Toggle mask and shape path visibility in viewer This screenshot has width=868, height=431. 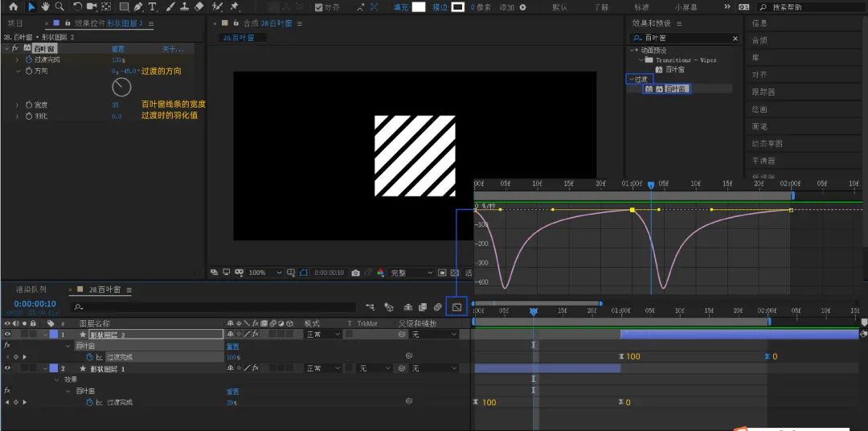[x=303, y=273]
